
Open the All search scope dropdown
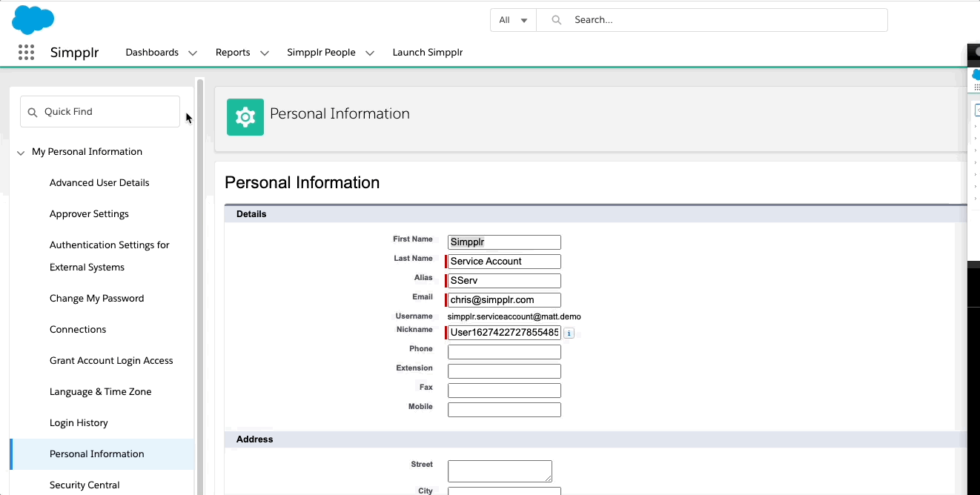[x=513, y=20]
